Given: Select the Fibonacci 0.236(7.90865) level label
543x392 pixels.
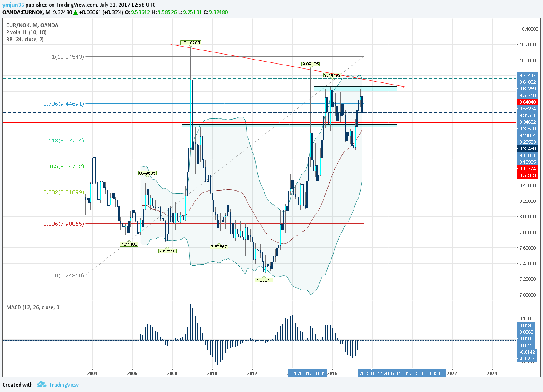Looking at the screenshot, I should (64, 224).
